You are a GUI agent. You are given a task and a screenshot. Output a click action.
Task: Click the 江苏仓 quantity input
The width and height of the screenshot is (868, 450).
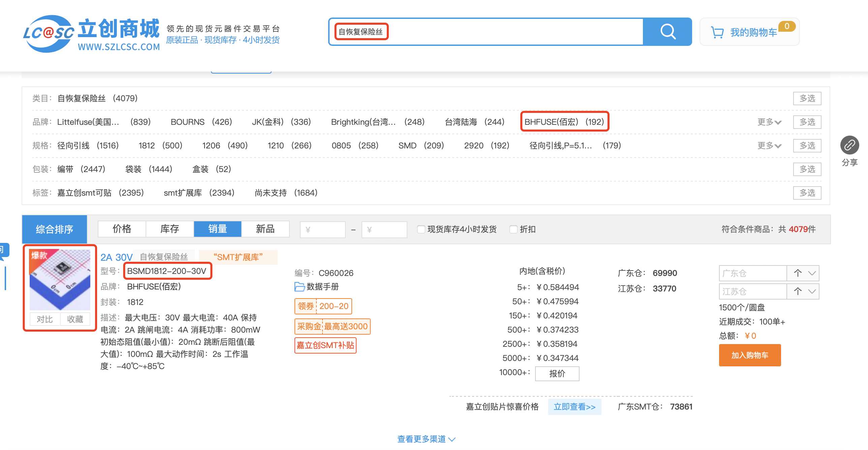pyautogui.click(x=753, y=291)
